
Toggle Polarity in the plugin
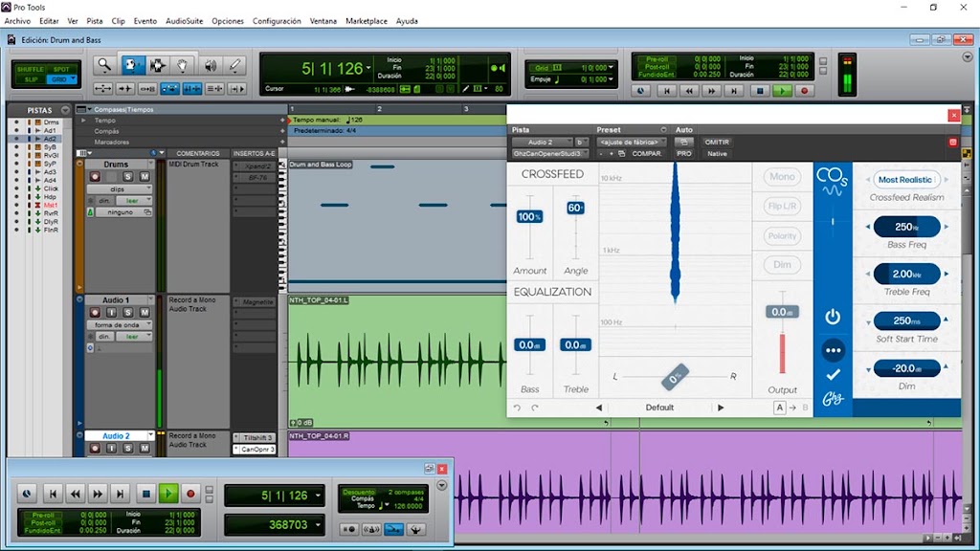pos(782,235)
